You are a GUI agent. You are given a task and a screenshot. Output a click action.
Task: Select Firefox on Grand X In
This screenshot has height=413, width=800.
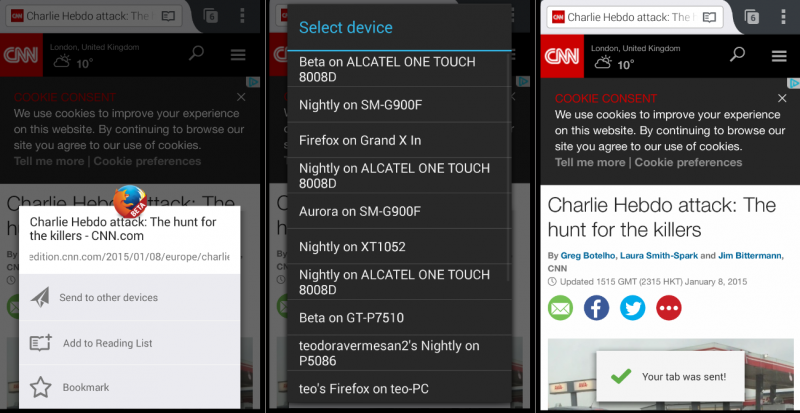click(x=399, y=140)
